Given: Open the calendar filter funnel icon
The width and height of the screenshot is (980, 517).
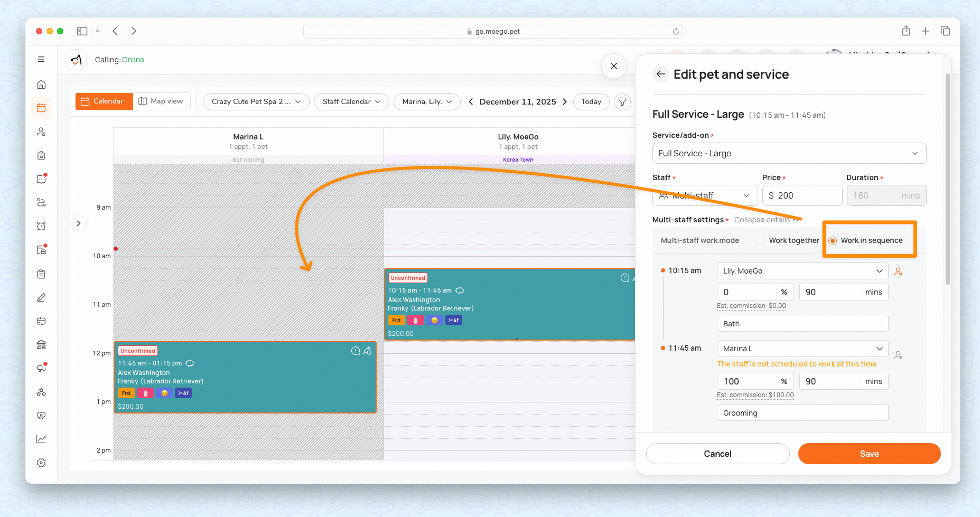Looking at the screenshot, I should coord(623,101).
